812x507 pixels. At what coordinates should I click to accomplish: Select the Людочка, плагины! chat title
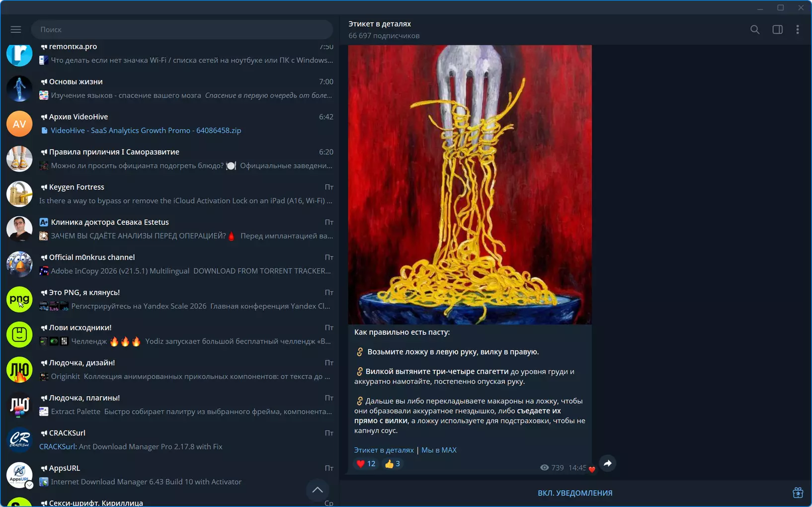point(84,398)
